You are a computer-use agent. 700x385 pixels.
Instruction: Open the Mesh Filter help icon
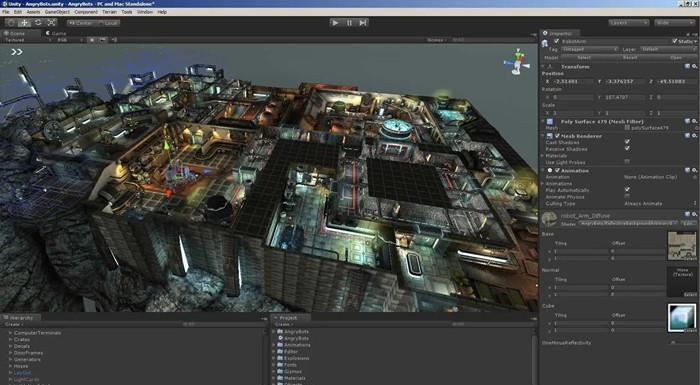[x=687, y=121]
